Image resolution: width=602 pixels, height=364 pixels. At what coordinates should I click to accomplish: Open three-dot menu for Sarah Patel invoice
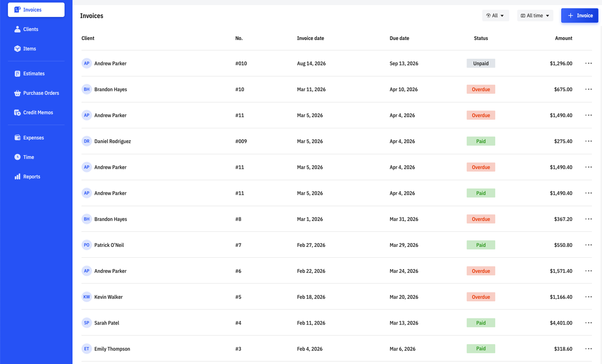pos(588,323)
